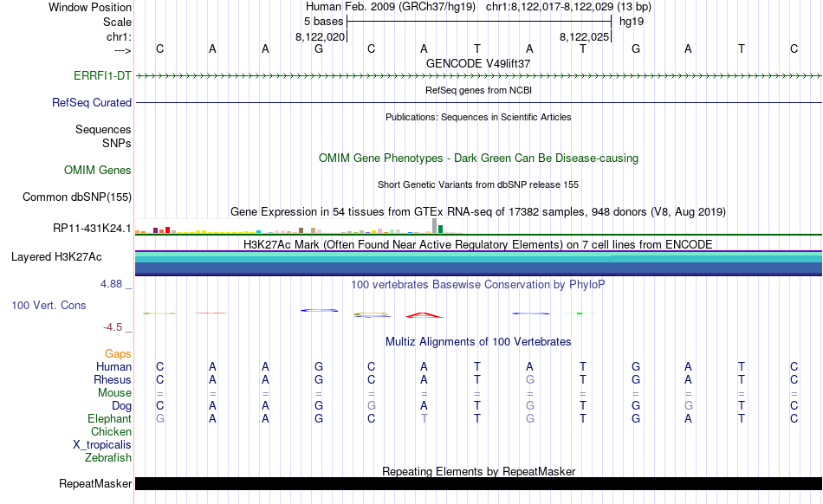Viewport: 823px width, 504px height.
Task: Click the Common dbSNP(155) track label
Action: pos(77,197)
